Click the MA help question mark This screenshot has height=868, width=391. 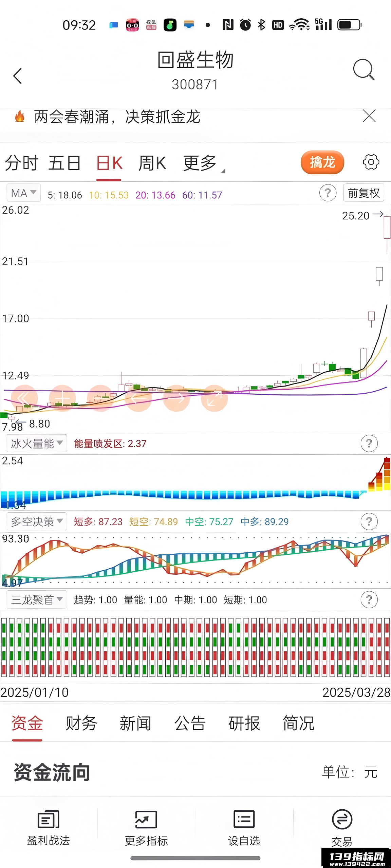click(328, 193)
